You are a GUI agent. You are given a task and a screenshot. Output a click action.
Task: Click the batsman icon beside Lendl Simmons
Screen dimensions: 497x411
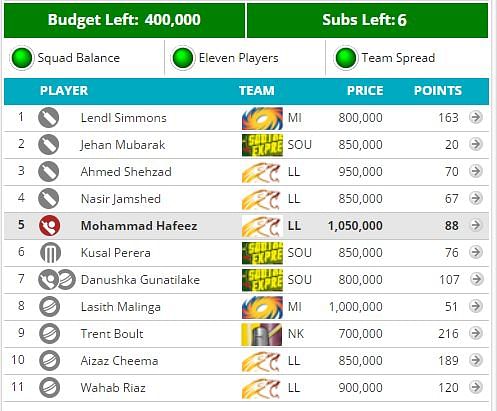(x=49, y=118)
